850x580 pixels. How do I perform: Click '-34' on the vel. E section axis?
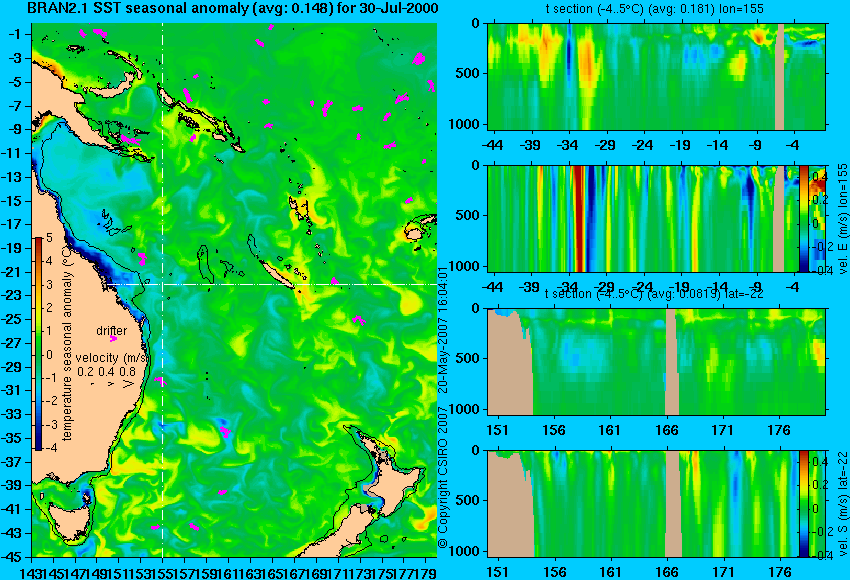coord(567,287)
